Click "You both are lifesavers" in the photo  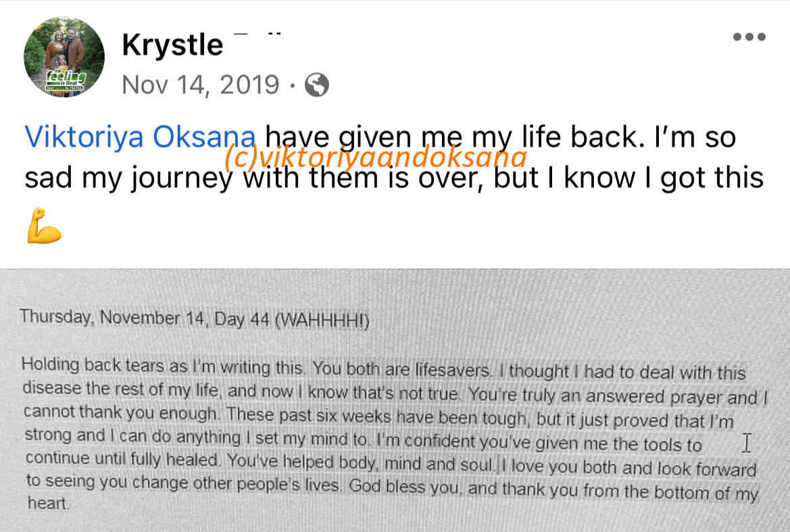(x=401, y=370)
